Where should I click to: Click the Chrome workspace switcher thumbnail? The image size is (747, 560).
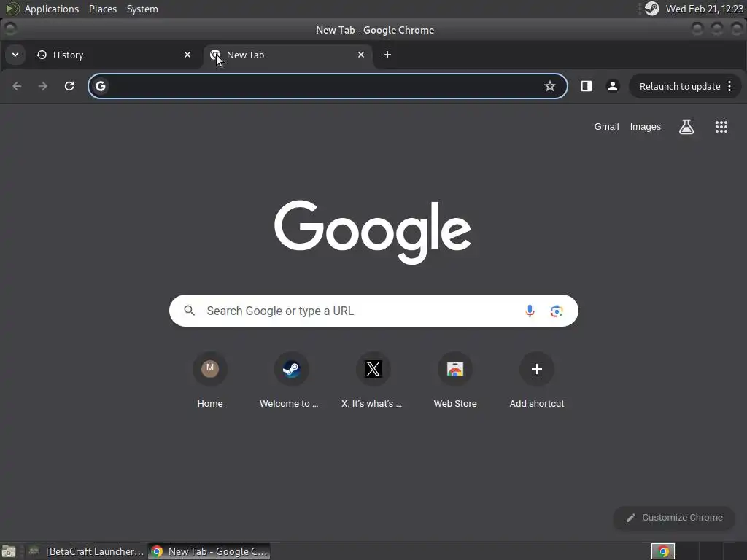662,551
